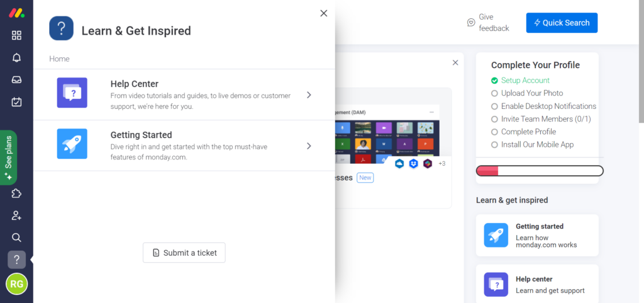Open the Getting started card on right
This screenshot has height=303, width=644.
537,235
